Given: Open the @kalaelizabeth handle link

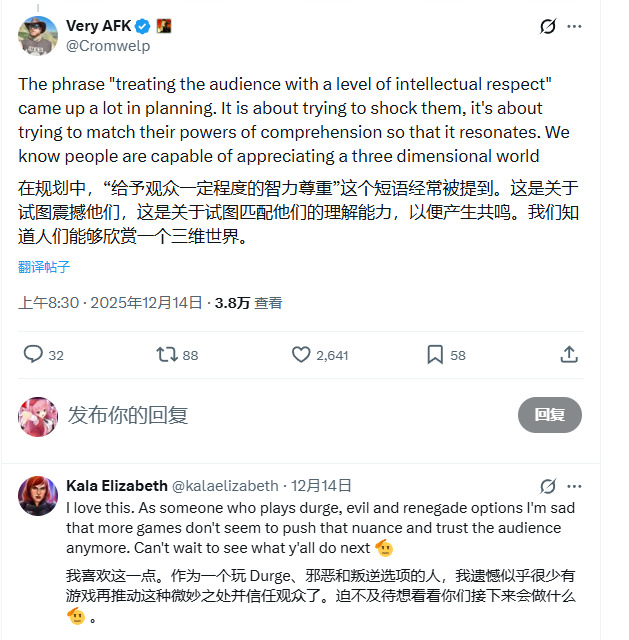Looking at the screenshot, I should coord(225,486).
